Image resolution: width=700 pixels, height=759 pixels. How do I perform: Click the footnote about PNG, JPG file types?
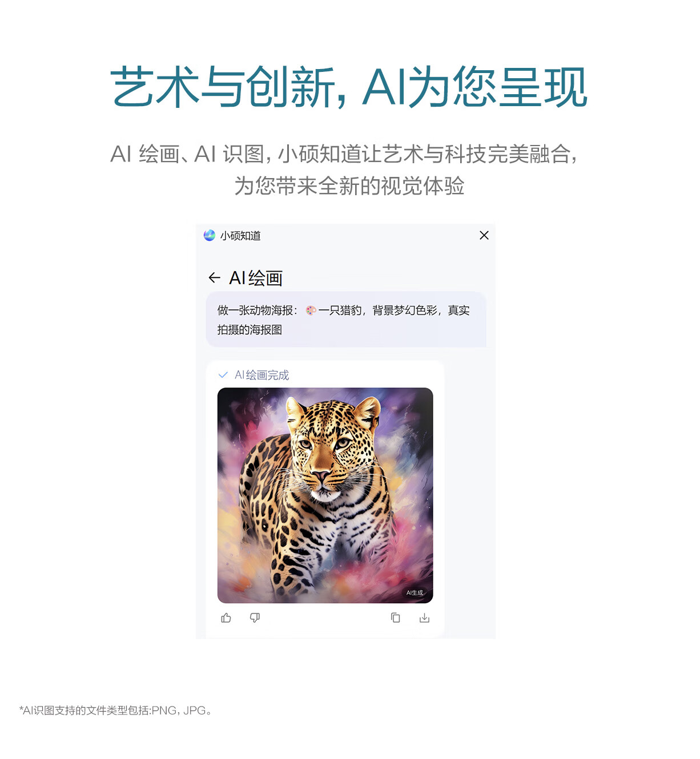tap(116, 710)
